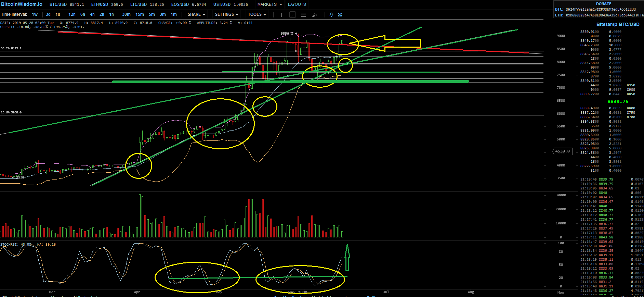Open the EOS/USD market ticker
The width and height of the screenshot is (644, 297).
coord(189,4)
